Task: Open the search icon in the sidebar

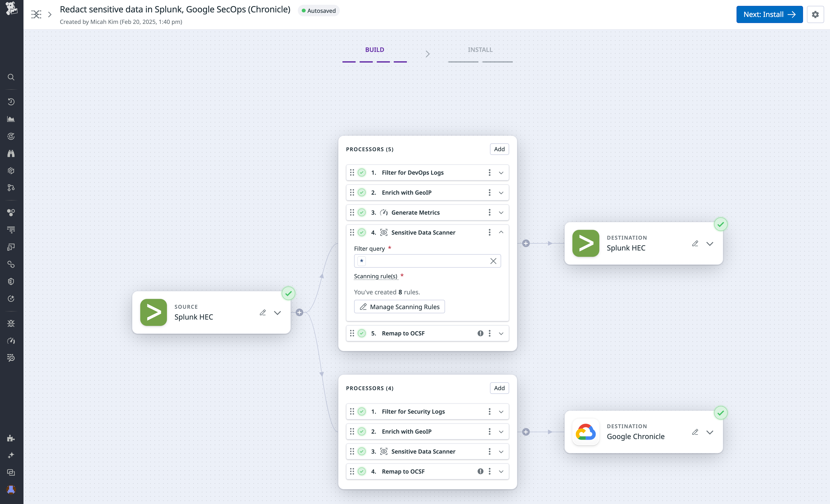Action: pos(11,77)
